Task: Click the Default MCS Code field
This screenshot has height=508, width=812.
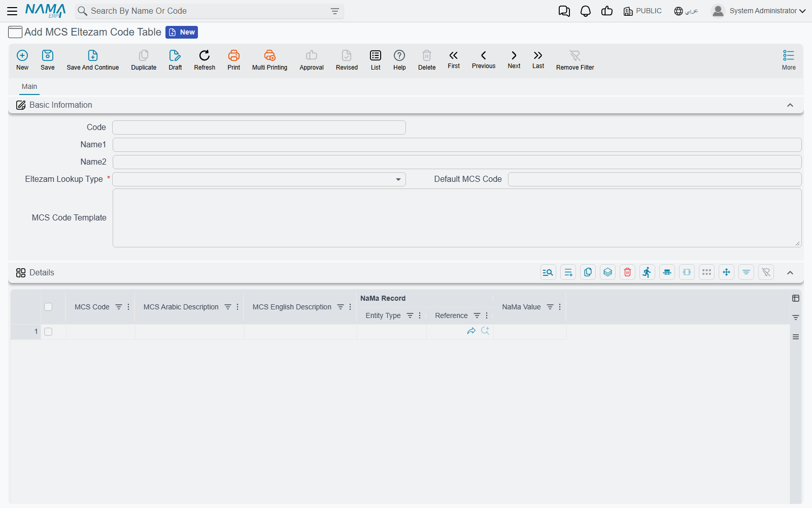Action: pyautogui.click(x=655, y=179)
